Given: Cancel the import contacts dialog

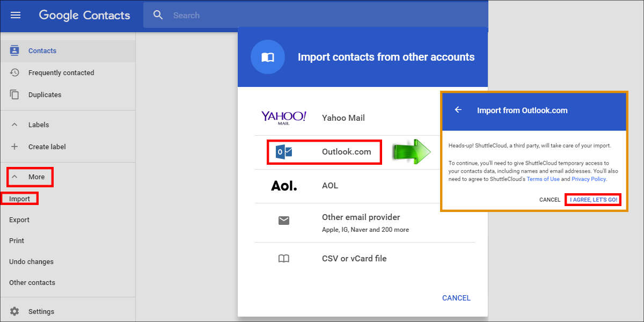Looking at the screenshot, I should (456, 298).
